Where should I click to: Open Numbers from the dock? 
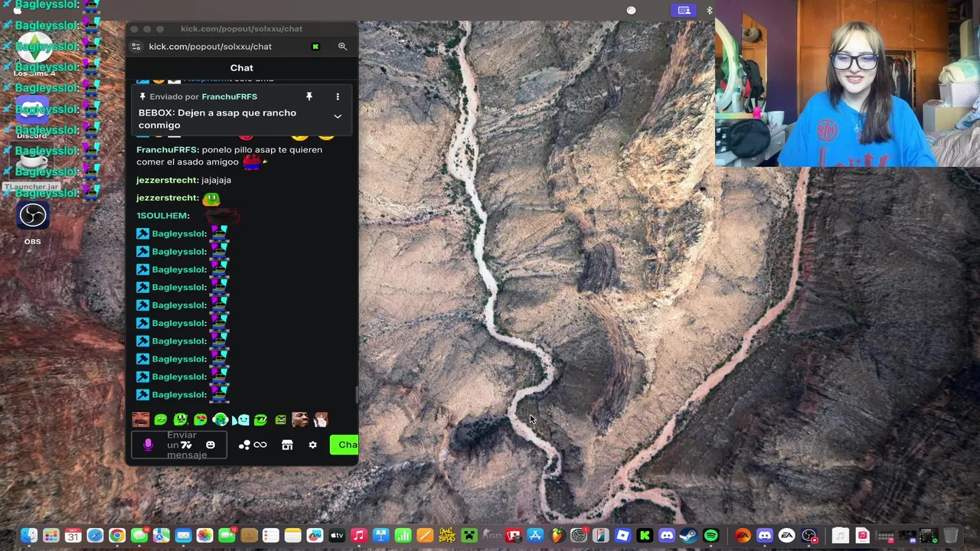[x=403, y=536]
